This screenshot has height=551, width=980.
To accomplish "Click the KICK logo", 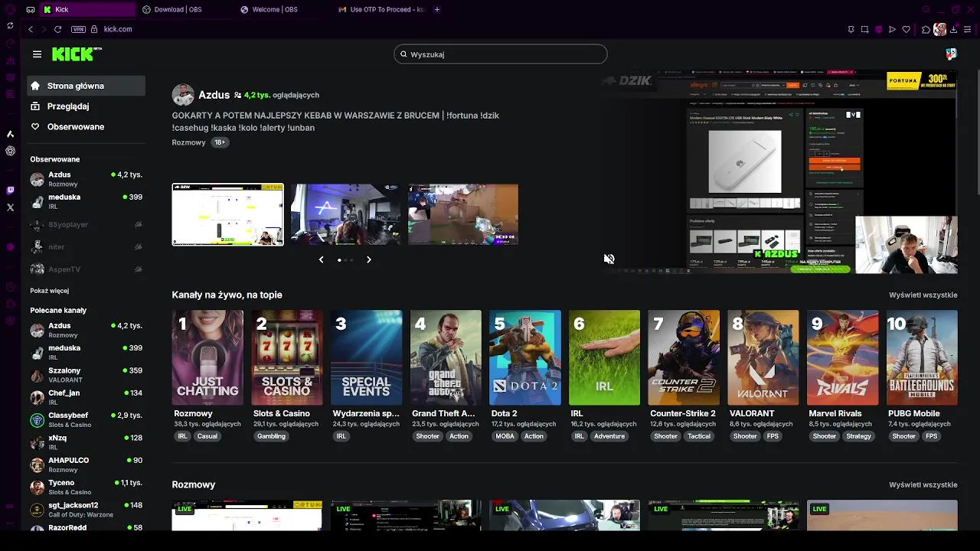I will 77,54.
